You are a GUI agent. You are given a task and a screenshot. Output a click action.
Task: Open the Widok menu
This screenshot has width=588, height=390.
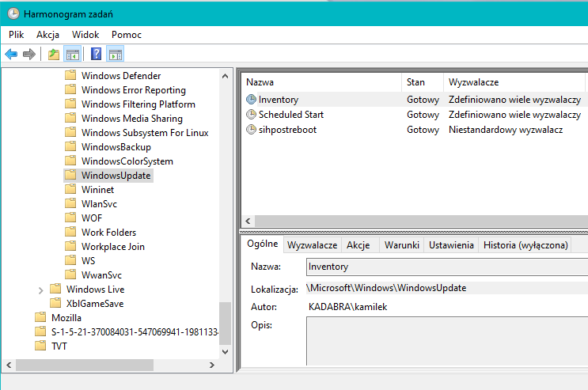85,35
